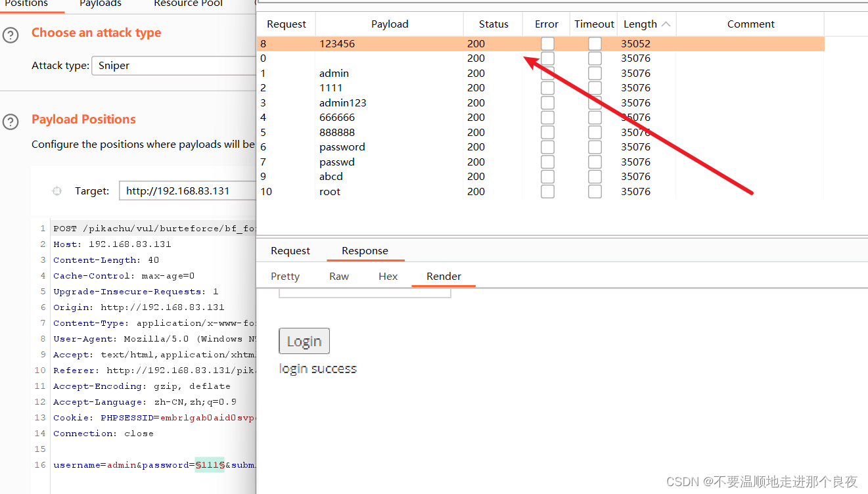Click the marked payload §111§ in request
The image size is (868, 494).
point(210,465)
